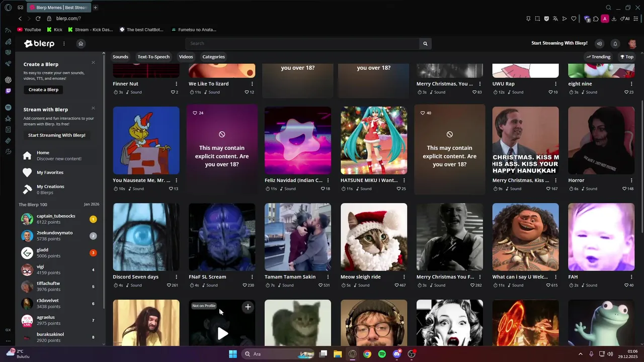Screen dimensions: 644x362
Task: Sort by Top
Action: (627, 57)
